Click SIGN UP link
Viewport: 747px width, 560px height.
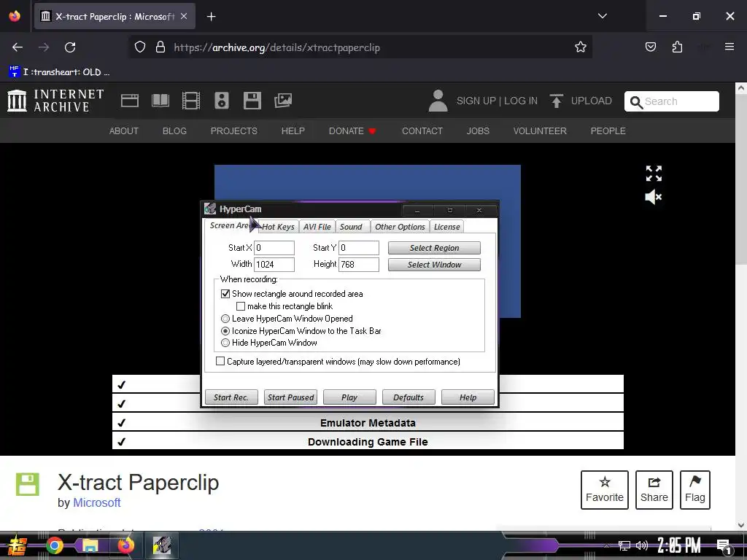click(x=476, y=101)
